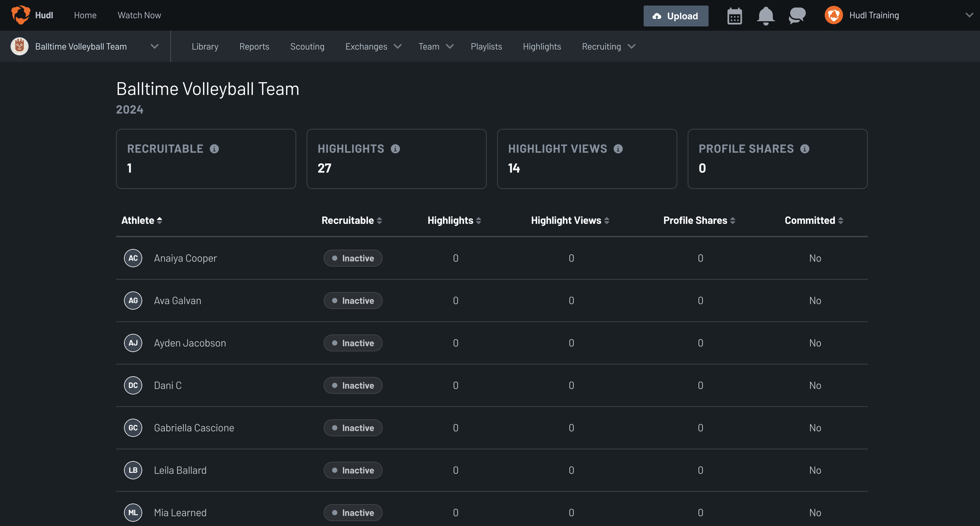Click Inactive status badge for Ava Galvan

point(353,301)
